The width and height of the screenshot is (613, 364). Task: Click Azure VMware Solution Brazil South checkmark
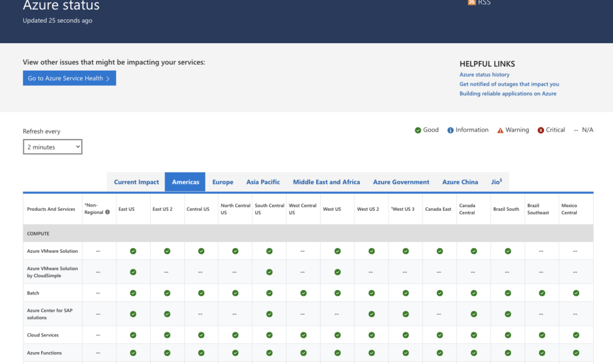pyautogui.click(x=508, y=251)
